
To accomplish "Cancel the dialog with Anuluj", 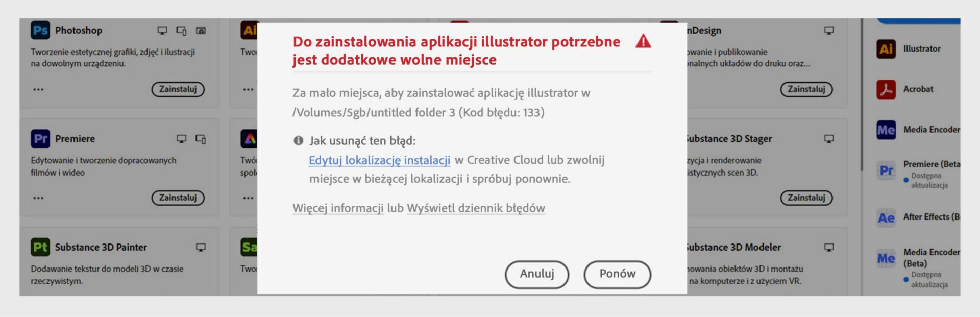I will [537, 274].
